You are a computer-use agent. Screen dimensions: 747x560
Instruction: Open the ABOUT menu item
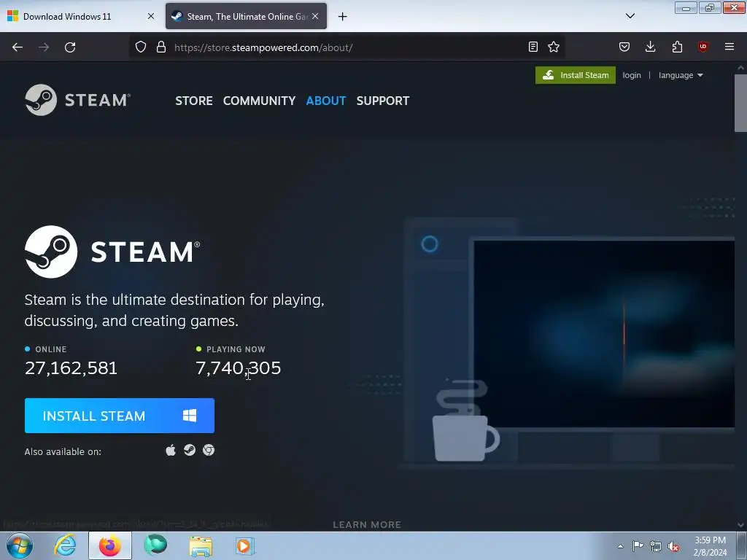[326, 101]
